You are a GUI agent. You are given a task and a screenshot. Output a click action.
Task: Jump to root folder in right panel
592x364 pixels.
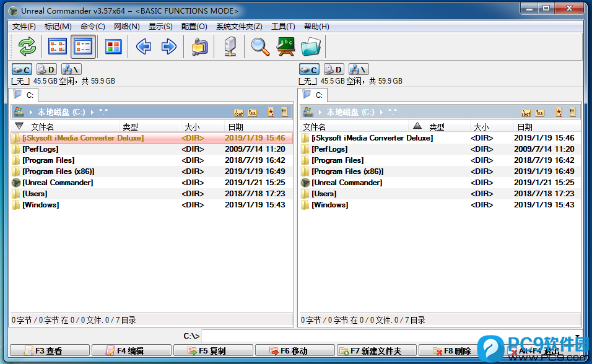pos(526,113)
